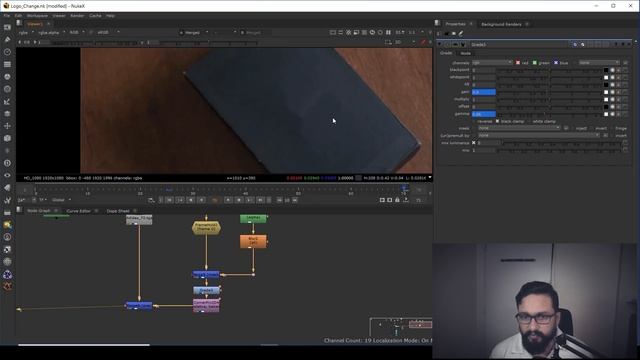
Task: Open the MetaData nodes toolbar icon
Action: pos(7,187)
